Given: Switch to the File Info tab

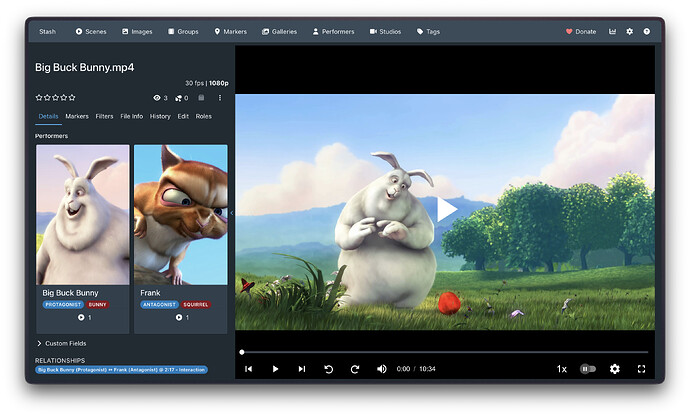Looking at the screenshot, I should [x=132, y=116].
